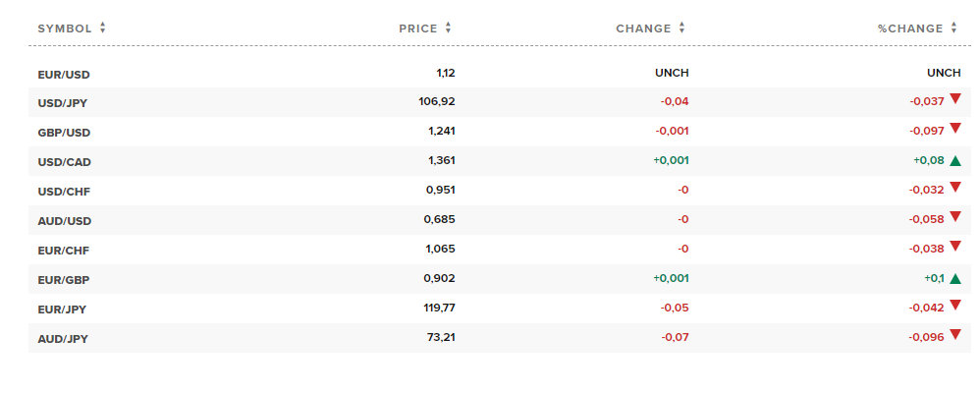980x394 pixels.
Task: Click the SYMBOL column header label
Action: coord(65,28)
